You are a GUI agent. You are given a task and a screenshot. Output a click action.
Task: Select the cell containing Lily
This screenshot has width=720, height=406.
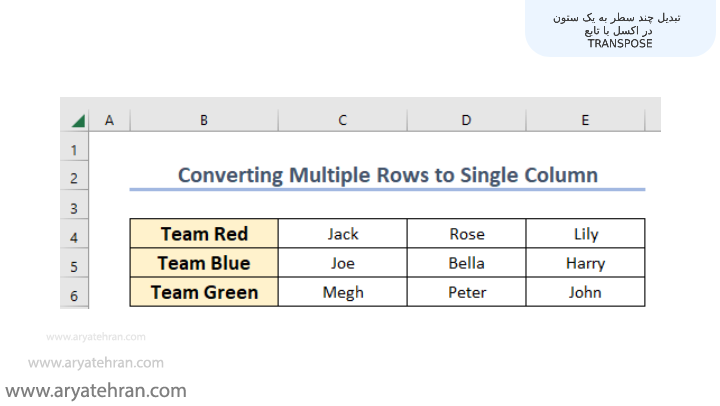click(x=585, y=234)
